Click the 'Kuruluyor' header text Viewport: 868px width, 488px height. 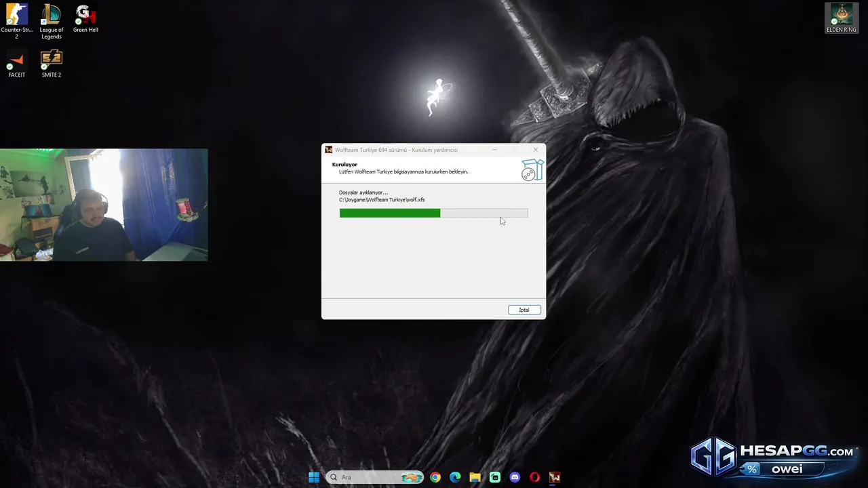click(x=344, y=165)
